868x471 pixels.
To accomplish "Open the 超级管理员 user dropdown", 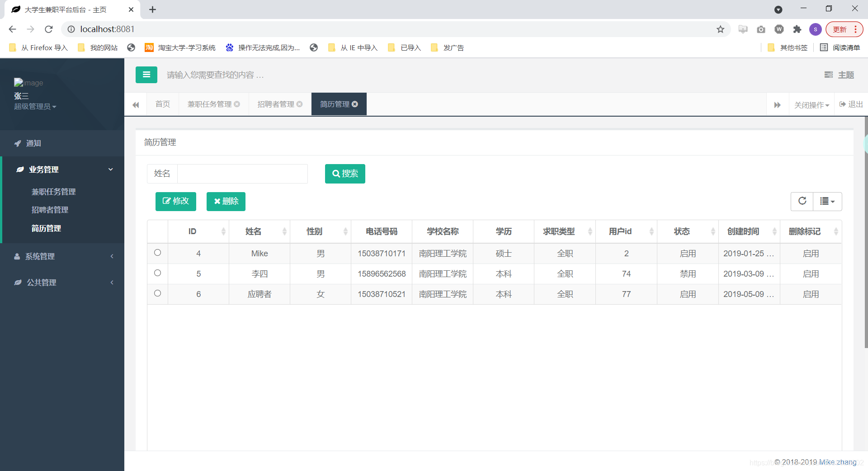I will pyautogui.click(x=35, y=107).
